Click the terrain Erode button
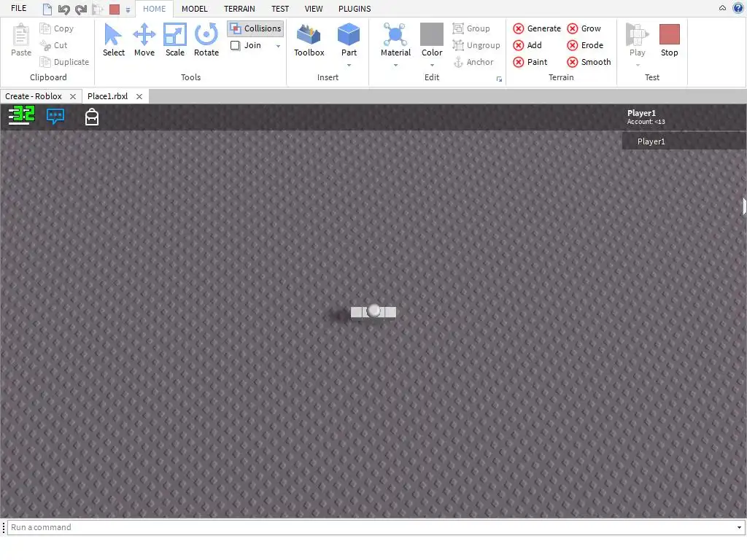Screen dimensions: 747x560 click(586, 45)
